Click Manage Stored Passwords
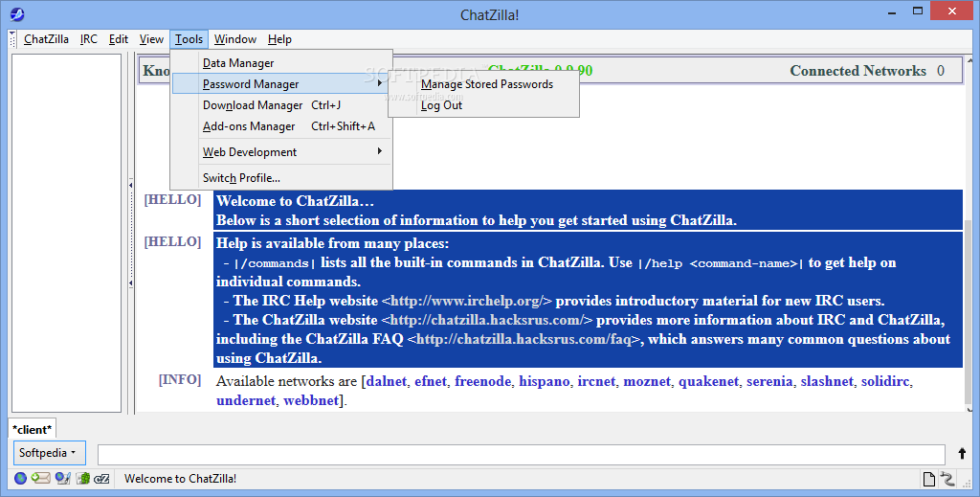This screenshot has height=497, width=980. pos(483,84)
